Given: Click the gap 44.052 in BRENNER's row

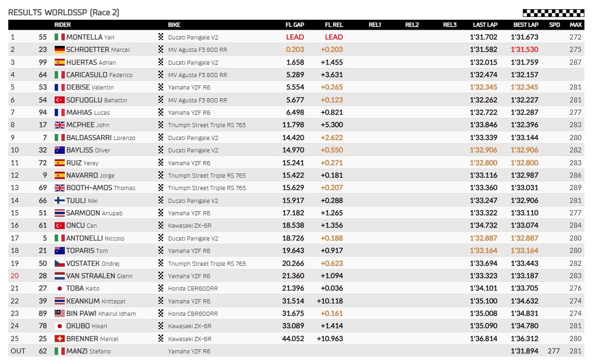Looking at the screenshot, I should tap(293, 339).
